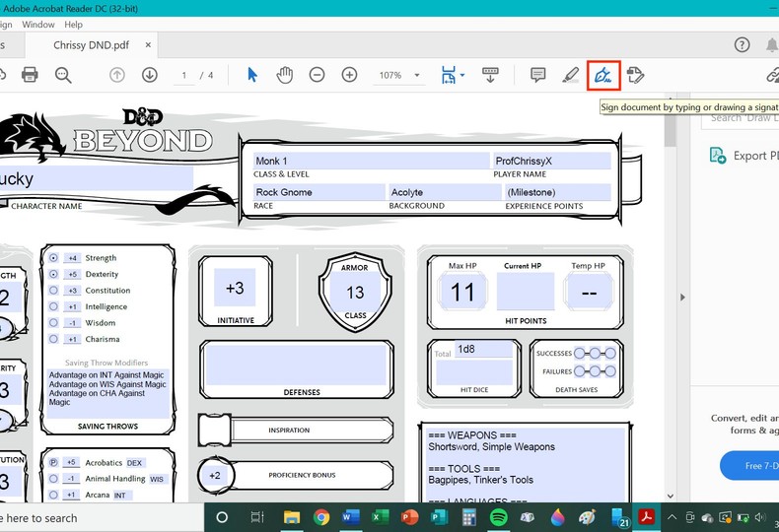Choose the arrow Selection tool
Viewport: 779px width, 532px height.
tap(252, 75)
